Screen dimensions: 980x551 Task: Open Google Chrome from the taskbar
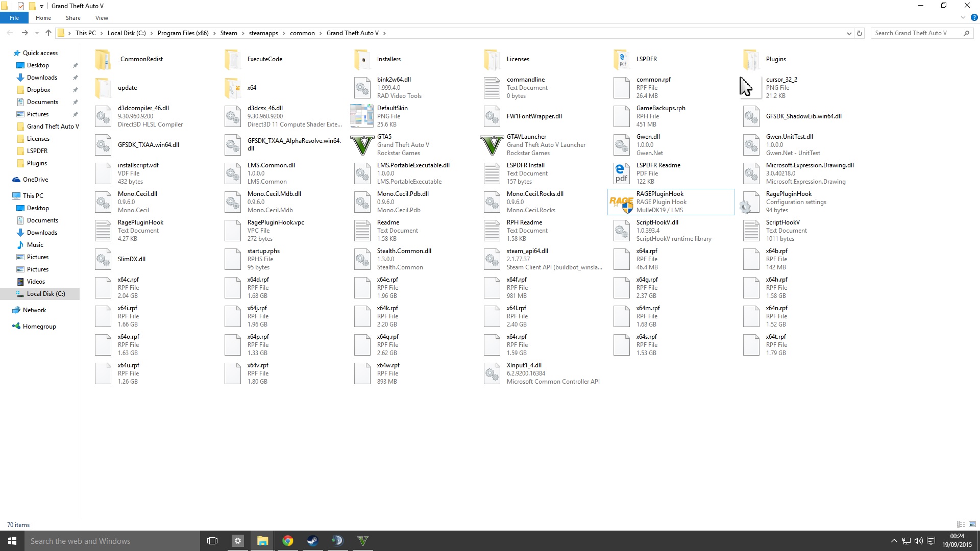[287, 541]
